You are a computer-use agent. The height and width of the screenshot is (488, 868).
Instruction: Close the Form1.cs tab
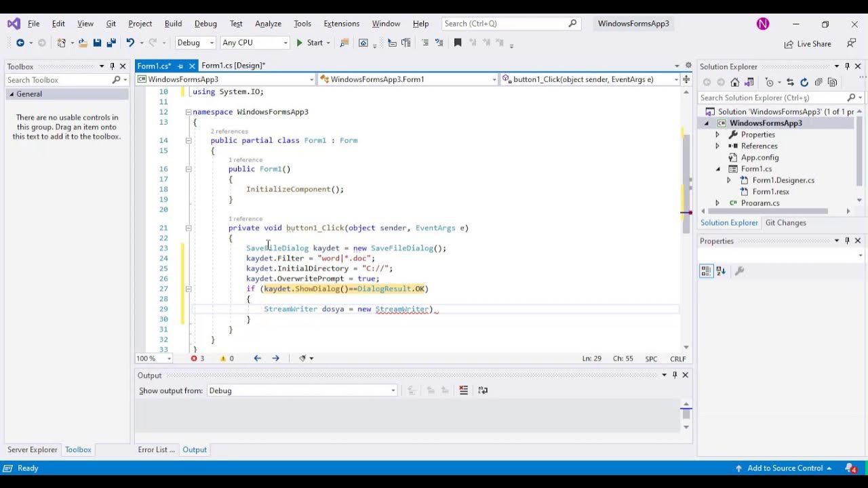click(192, 66)
